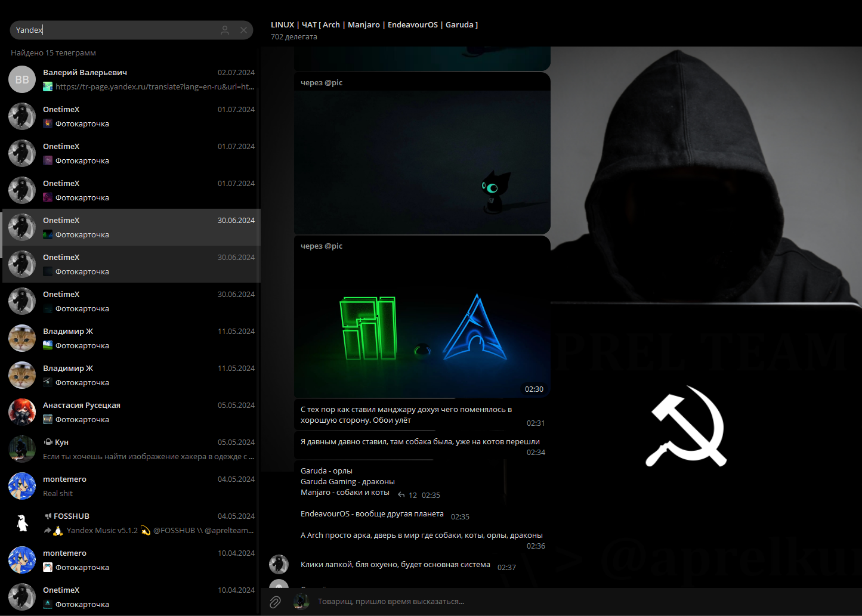Screen dimensions: 862x616
Task: Click the Анастасия Русецкая avatar
Action: point(22,412)
